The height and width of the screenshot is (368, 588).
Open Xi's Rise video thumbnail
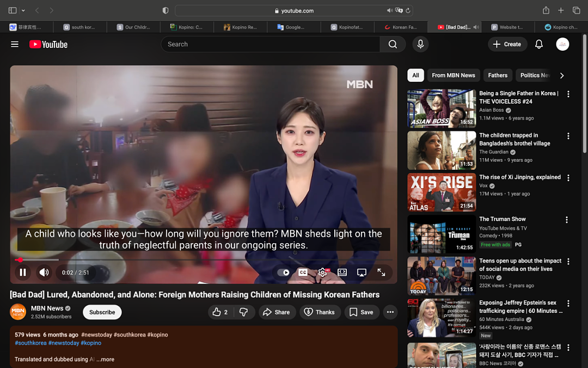(442, 192)
